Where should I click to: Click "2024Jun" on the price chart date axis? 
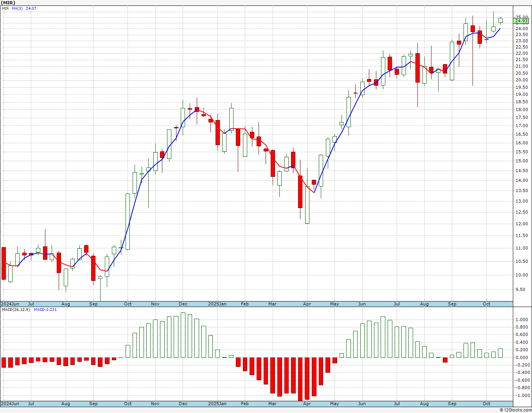point(10,304)
